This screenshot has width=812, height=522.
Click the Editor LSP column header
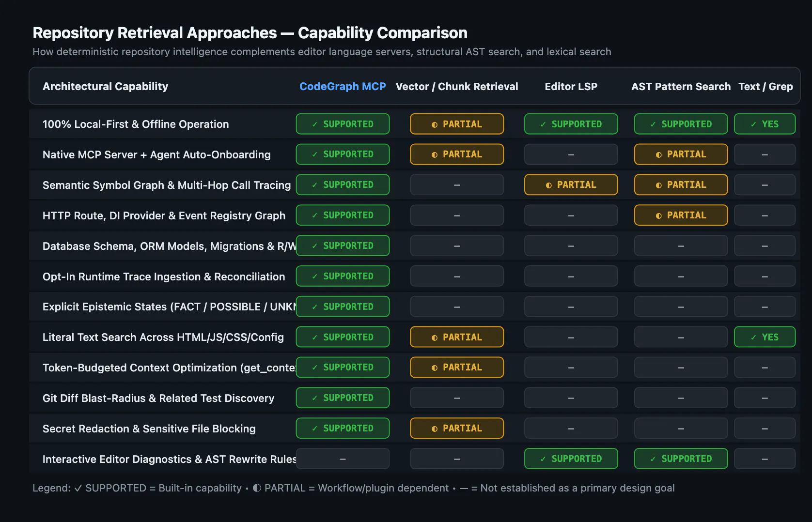571,86
